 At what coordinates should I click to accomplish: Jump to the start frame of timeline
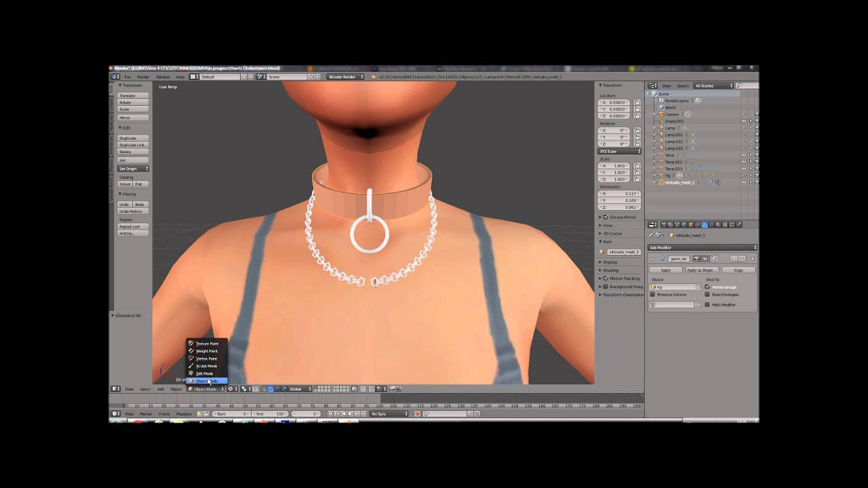coord(330,414)
